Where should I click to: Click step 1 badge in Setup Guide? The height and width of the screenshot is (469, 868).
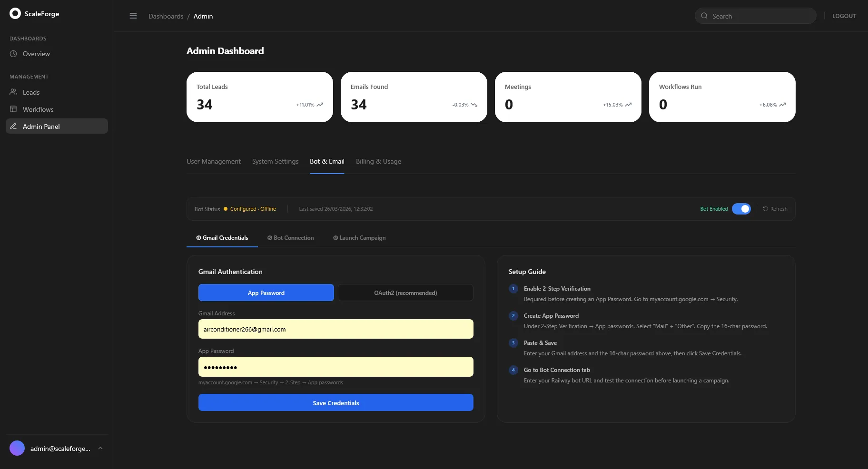click(513, 289)
